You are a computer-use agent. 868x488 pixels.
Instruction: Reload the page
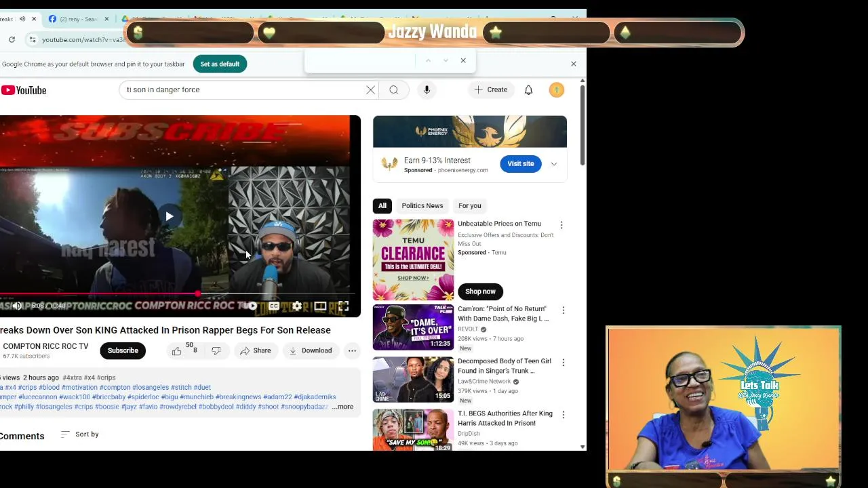click(x=12, y=39)
